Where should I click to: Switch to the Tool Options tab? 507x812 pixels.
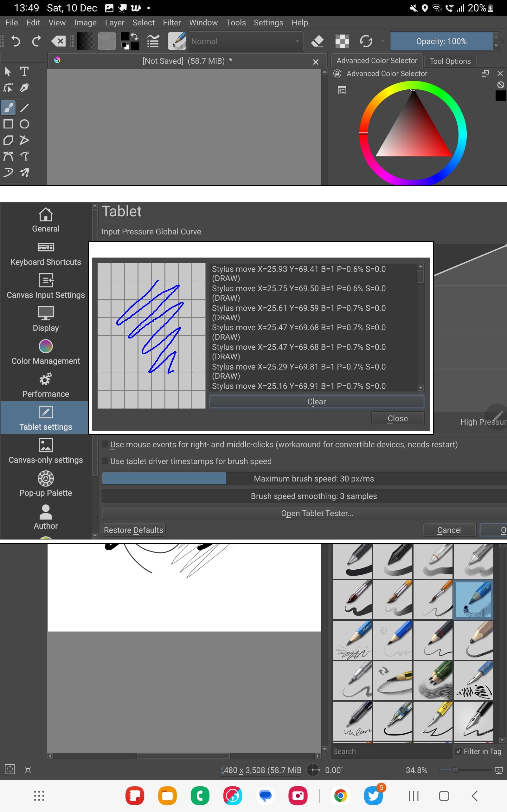(x=450, y=61)
